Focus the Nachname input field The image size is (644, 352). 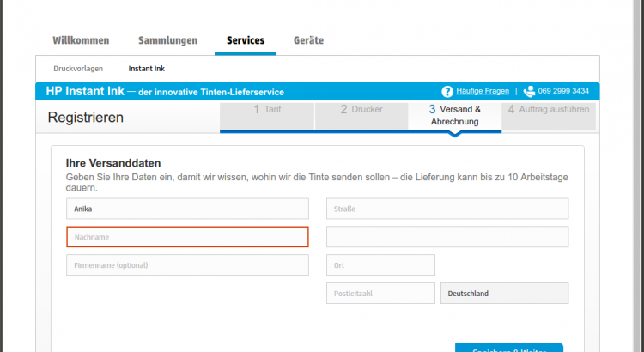(187, 237)
